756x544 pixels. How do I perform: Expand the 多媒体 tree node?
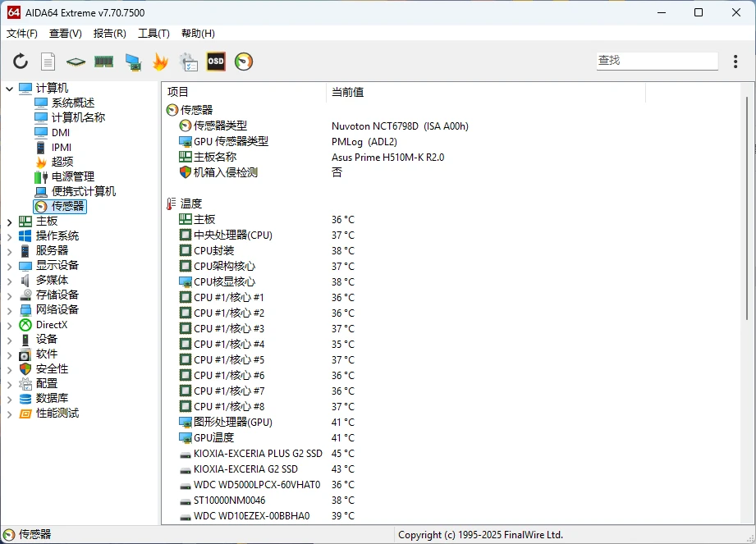pyautogui.click(x=9, y=281)
